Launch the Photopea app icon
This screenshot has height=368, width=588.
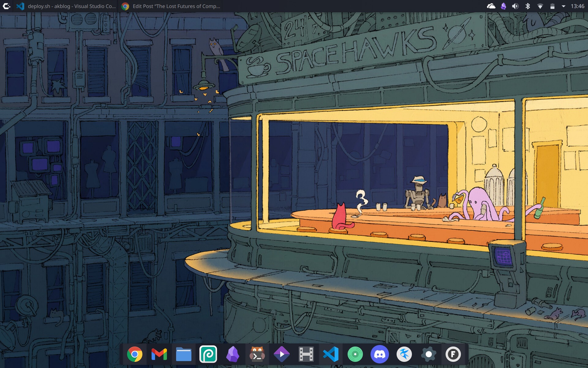coord(208,355)
